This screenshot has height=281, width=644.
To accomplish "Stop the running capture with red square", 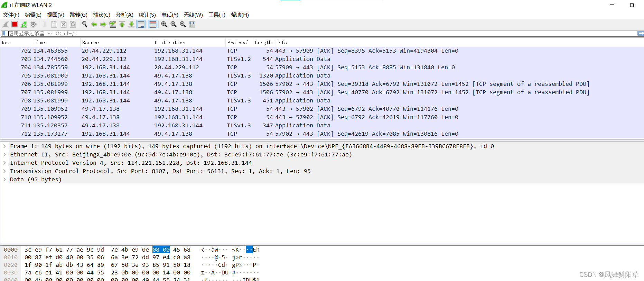I will pyautogui.click(x=15, y=24).
